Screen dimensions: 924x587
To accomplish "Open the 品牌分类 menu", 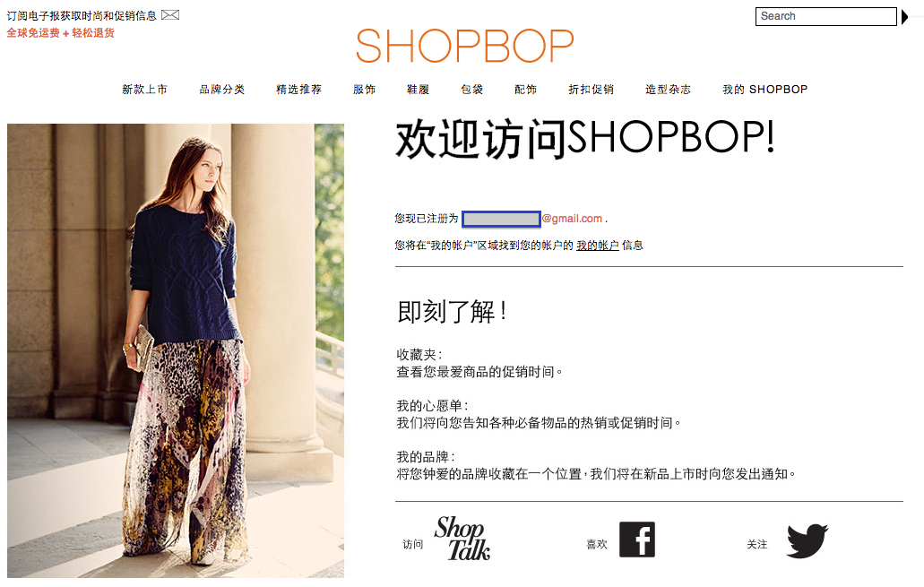I will point(222,90).
